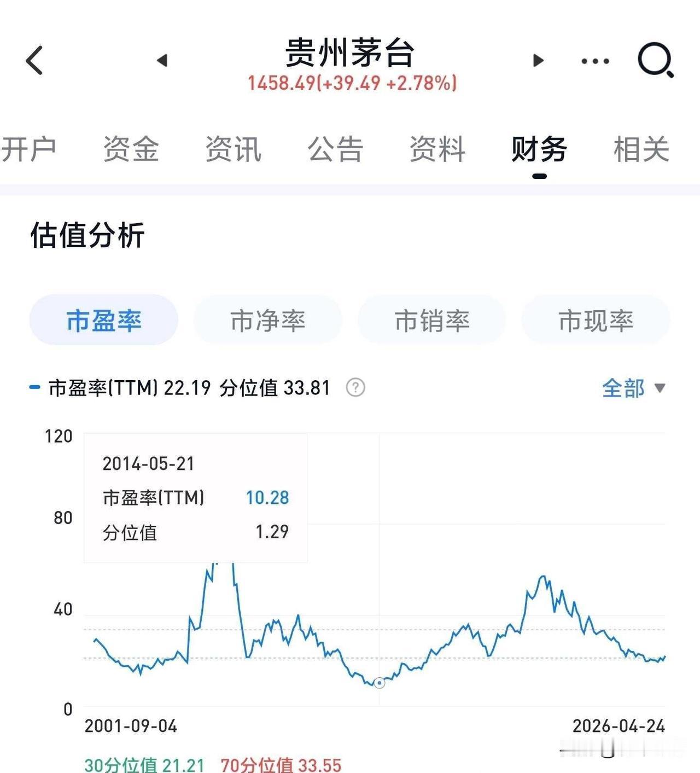The image size is (700, 773).
Task: Tap the 估值分析 section heading
Action: tap(87, 235)
